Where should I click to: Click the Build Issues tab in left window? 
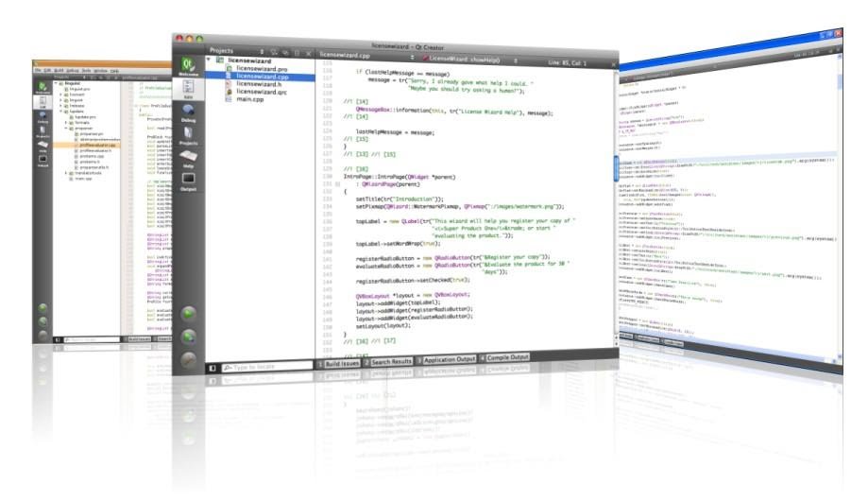(x=138, y=339)
